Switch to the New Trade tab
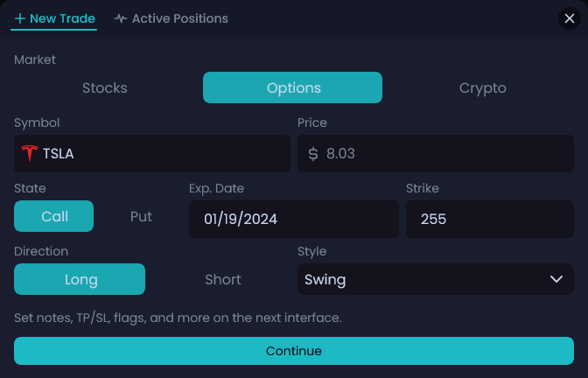This screenshot has width=588, height=378. click(x=54, y=18)
